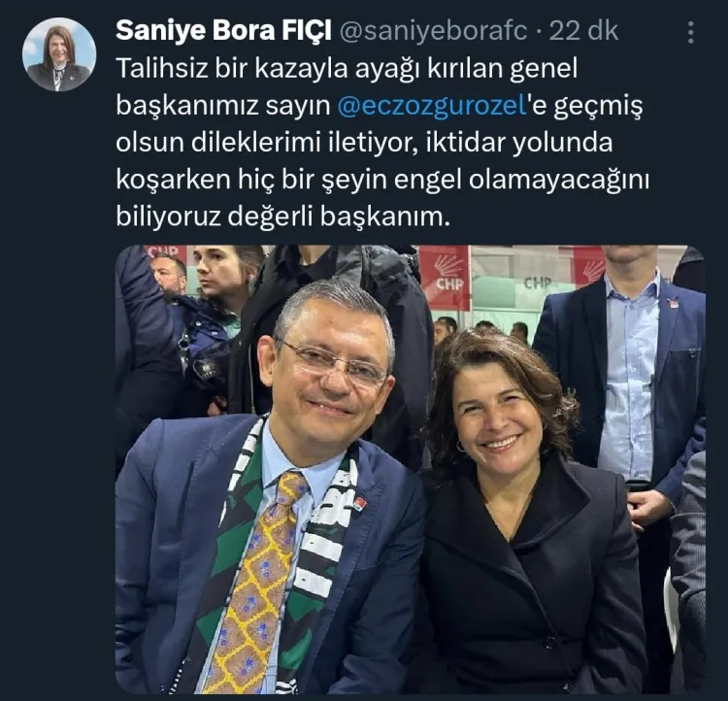Viewport: 728px width, 701px height.
Task: Click the tweet text starting with Talihsiz
Action: (x=382, y=142)
